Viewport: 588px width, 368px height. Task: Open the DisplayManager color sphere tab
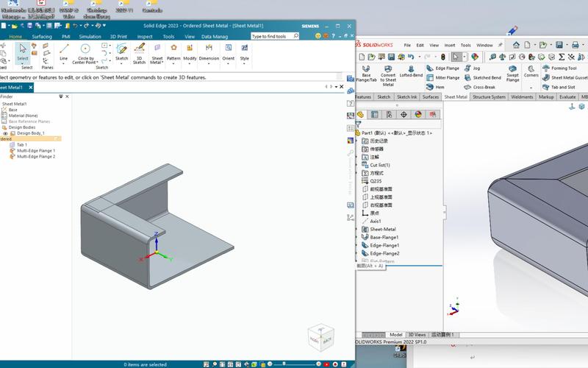pyautogui.click(x=418, y=115)
